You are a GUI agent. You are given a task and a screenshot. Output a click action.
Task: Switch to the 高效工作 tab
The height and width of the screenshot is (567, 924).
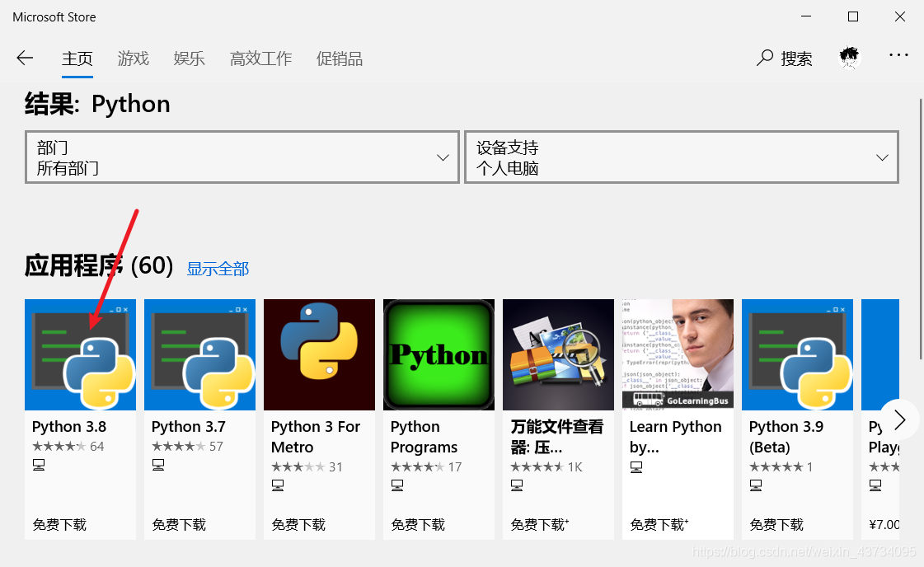click(x=261, y=59)
